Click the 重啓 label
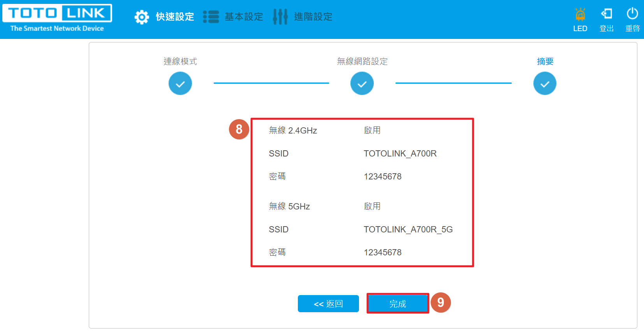Image resolution: width=644 pixels, height=334 pixels. 633,28
